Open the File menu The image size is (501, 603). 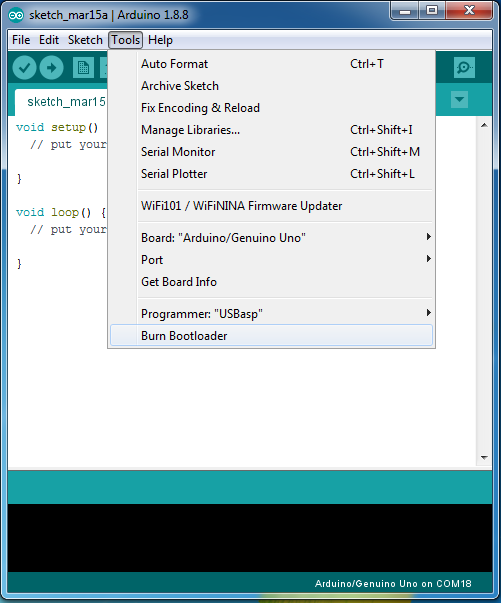click(21, 40)
